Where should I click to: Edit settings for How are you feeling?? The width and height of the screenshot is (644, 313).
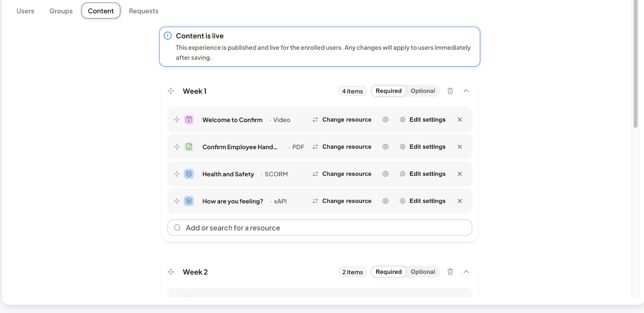pos(422,201)
